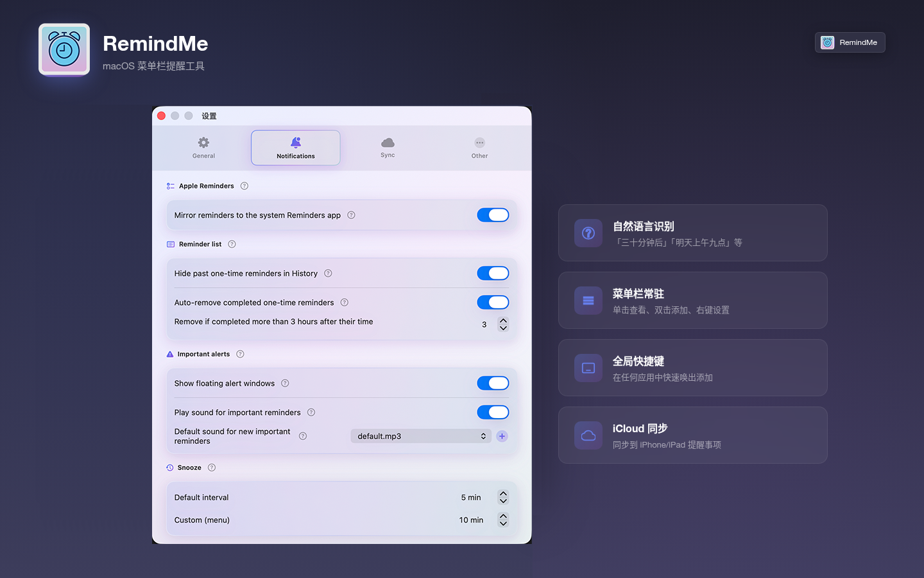Click the Sync cloud icon
This screenshot has height=578, width=924.
click(x=388, y=143)
